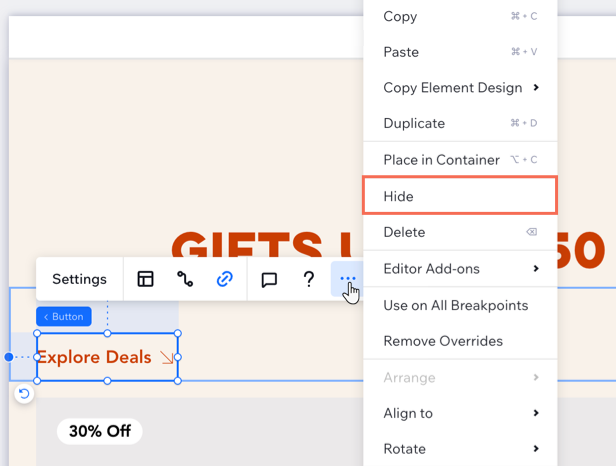The width and height of the screenshot is (616, 466).
Task: Click the animation path icon in the toolbar
Action: (x=185, y=279)
